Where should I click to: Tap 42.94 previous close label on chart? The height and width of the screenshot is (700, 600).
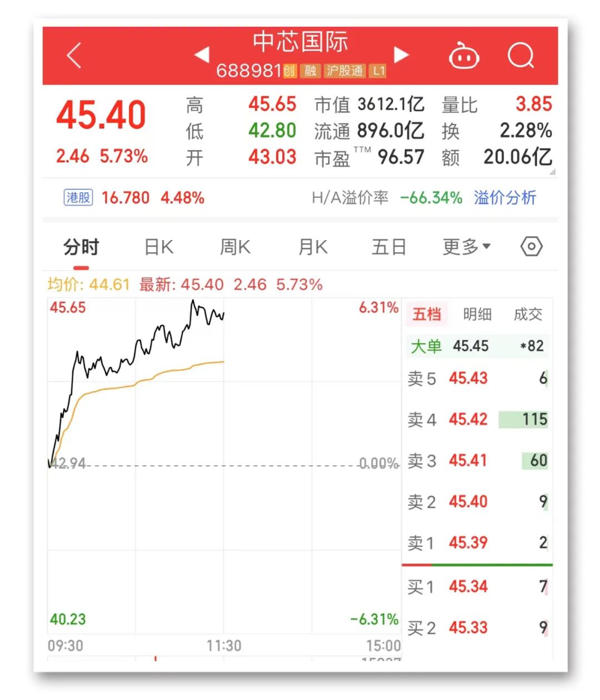68,463
